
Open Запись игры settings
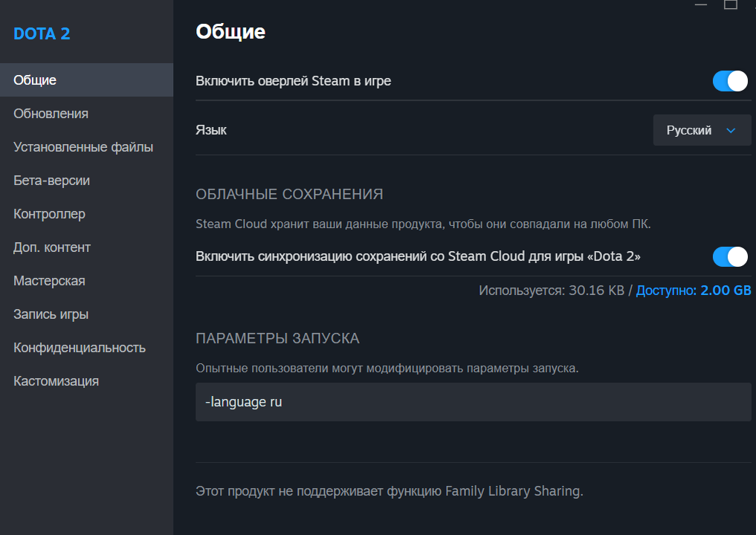point(51,314)
